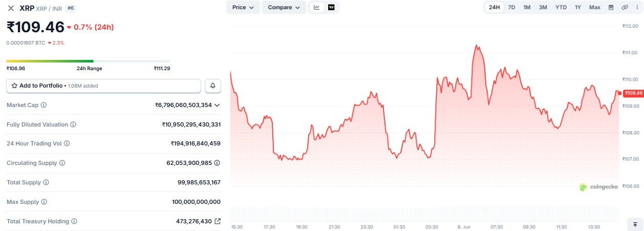Click 24 Hour Trading Vol info icon
The height and width of the screenshot is (231, 644).
click(x=67, y=143)
